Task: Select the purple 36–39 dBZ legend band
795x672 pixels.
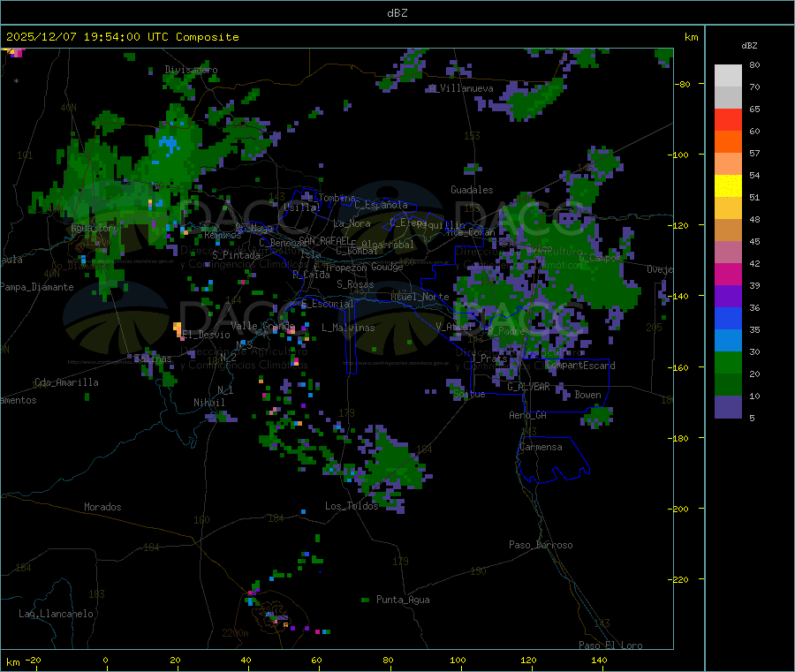Action: tap(728, 297)
